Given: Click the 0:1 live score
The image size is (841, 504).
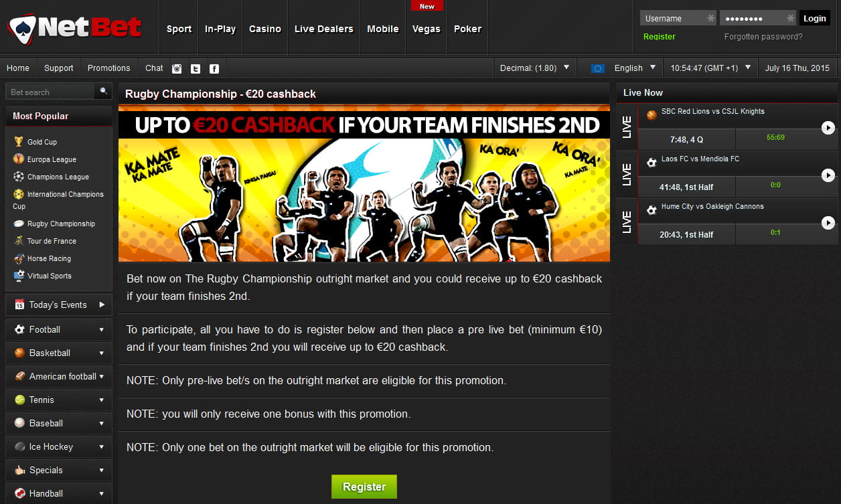Looking at the screenshot, I should [x=776, y=233].
